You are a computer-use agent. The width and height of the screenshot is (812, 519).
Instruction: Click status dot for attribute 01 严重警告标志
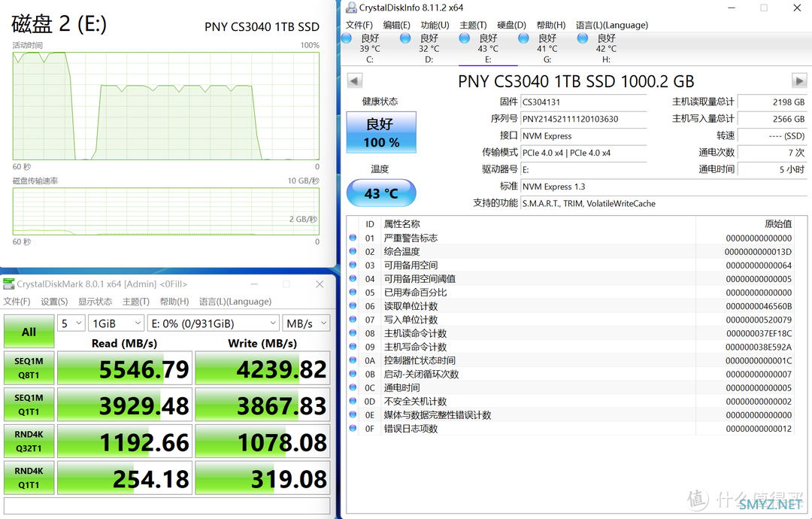coord(353,238)
